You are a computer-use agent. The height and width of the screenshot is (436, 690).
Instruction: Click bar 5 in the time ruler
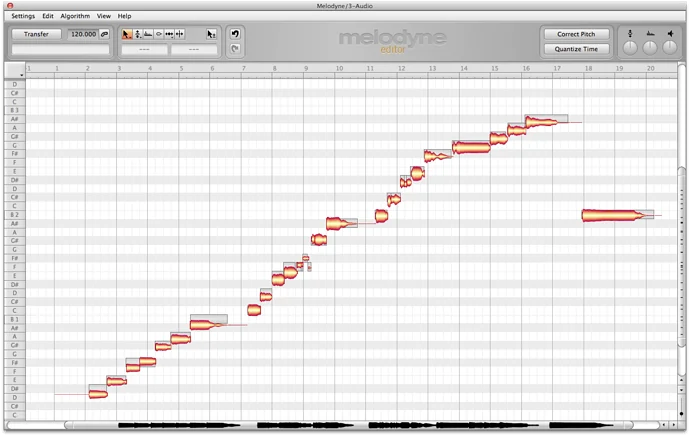tap(181, 68)
